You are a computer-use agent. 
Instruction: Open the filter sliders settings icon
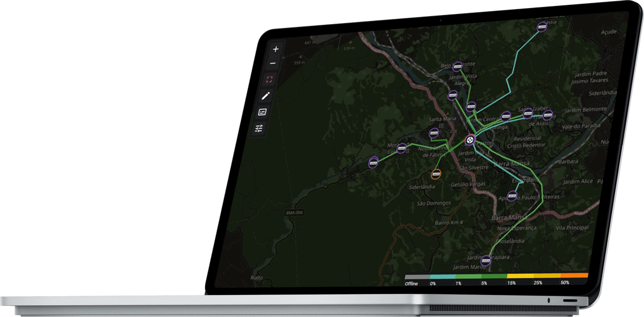[x=259, y=128]
